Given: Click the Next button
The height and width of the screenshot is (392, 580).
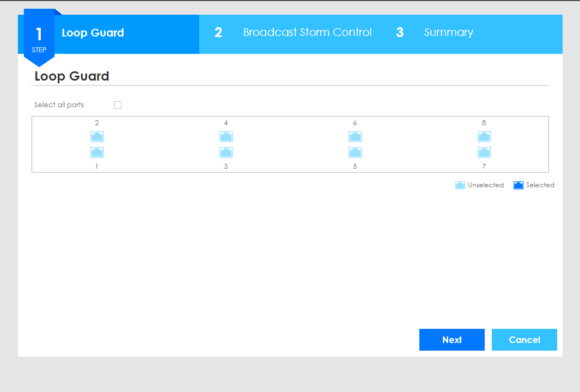Looking at the screenshot, I should (451, 340).
